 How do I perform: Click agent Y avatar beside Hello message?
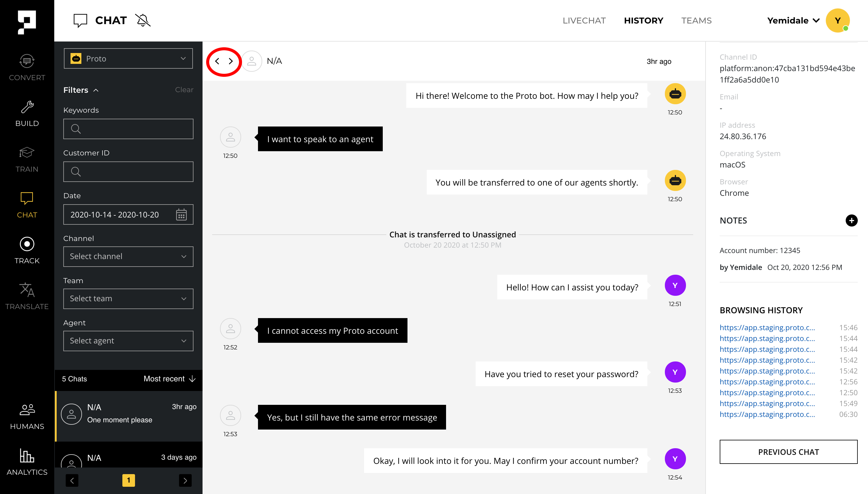(675, 285)
